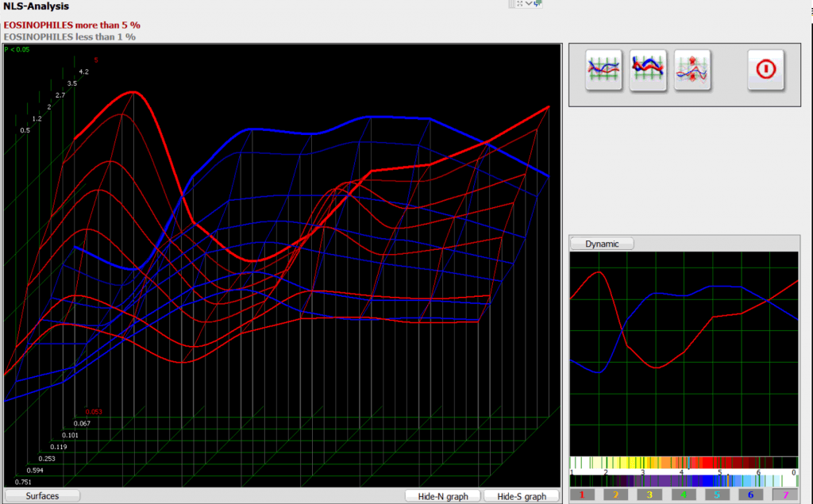Image resolution: width=813 pixels, height=504 pixels.
Task: Open the entropy analysis graph icon
Action: click(x=692, y=70)
